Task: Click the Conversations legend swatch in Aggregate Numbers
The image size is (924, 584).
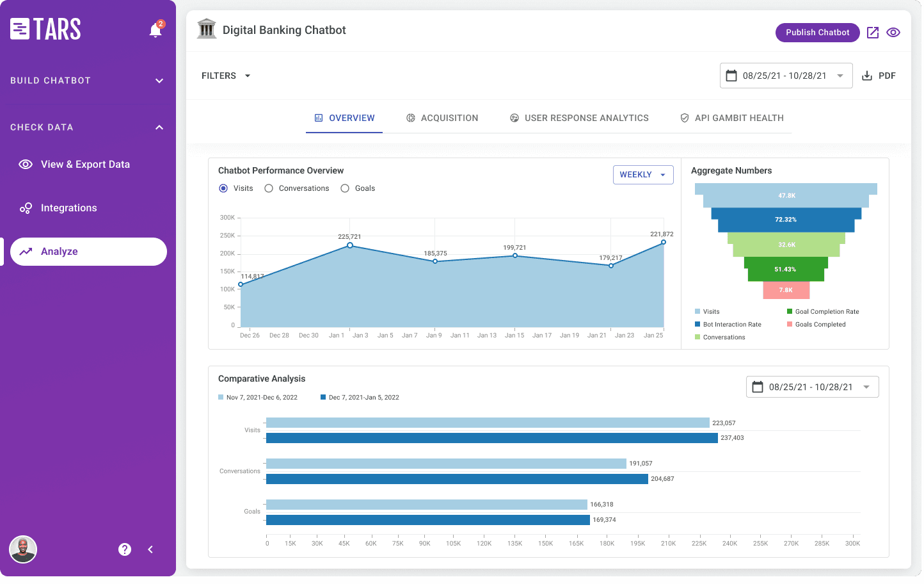Action: (x=699, y=338)
